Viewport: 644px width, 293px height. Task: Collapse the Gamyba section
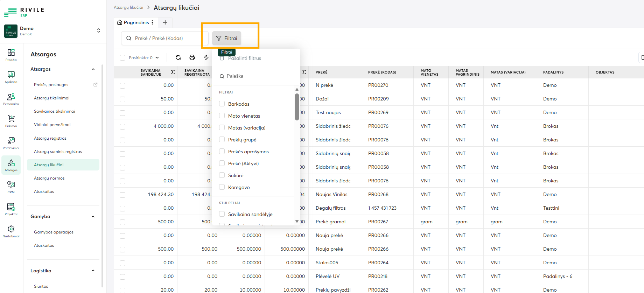pyautogui.click(x=93, y=217)
